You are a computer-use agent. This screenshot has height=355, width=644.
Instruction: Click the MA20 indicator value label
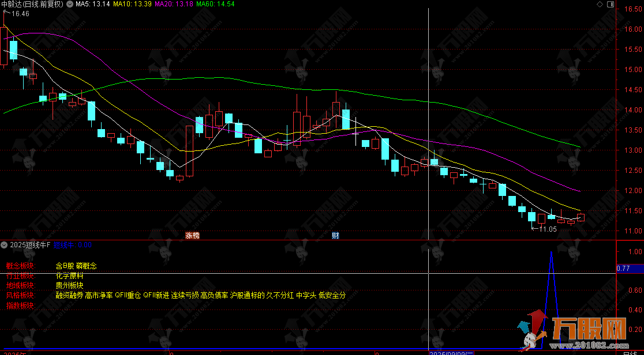tap(174, 4)
